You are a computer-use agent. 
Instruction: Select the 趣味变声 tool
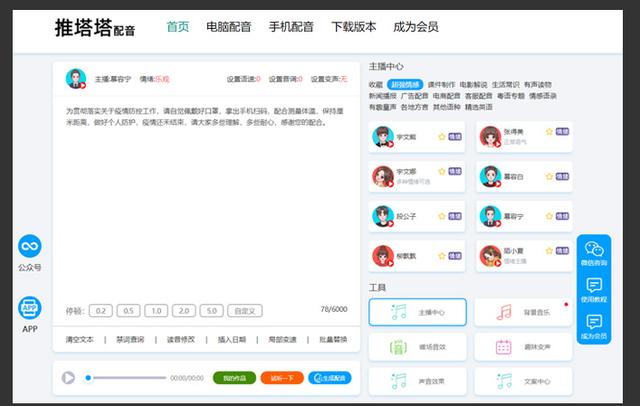[x=523, y=347]
